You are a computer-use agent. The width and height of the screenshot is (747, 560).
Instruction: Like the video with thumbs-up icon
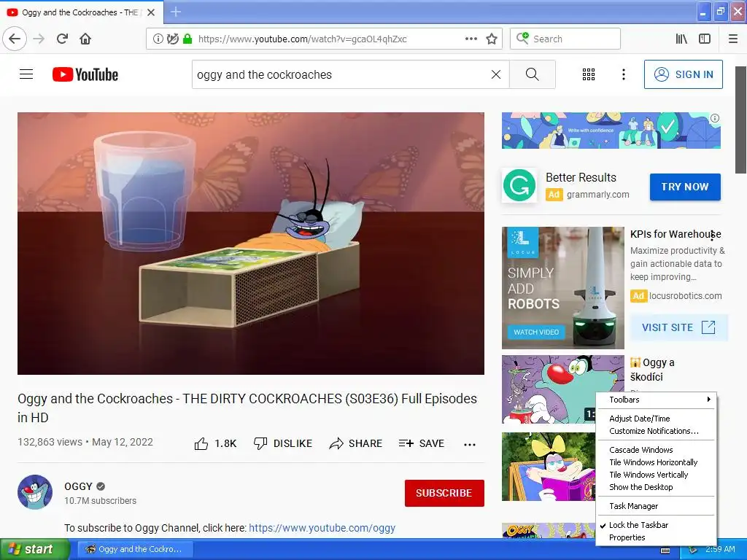(201, 443)
